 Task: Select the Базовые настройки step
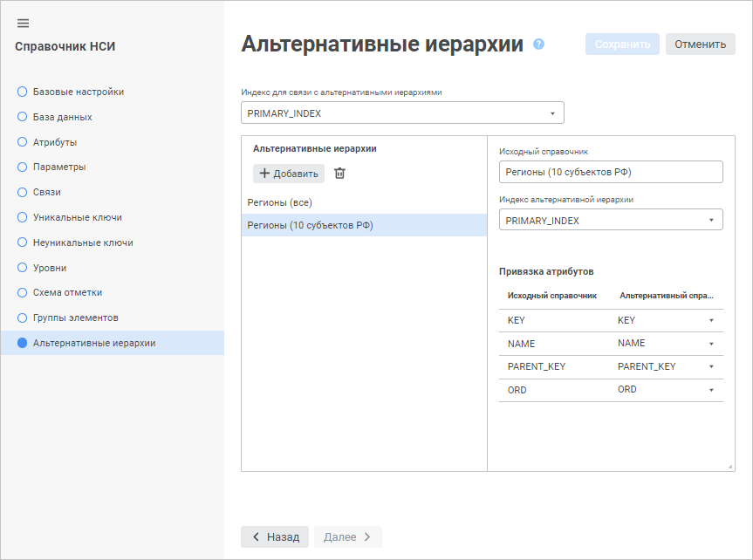pyautogui.click(x=78, y=92)
